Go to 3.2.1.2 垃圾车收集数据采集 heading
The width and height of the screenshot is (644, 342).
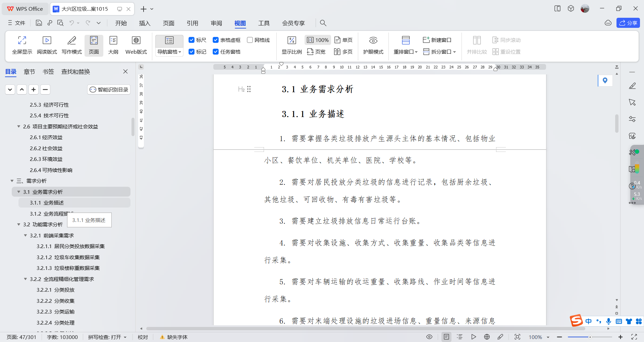[68, 257]
